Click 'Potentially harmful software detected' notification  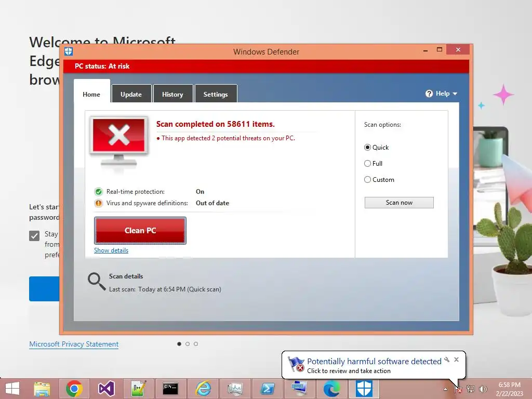pyautogui.click(x=374, y=362)
